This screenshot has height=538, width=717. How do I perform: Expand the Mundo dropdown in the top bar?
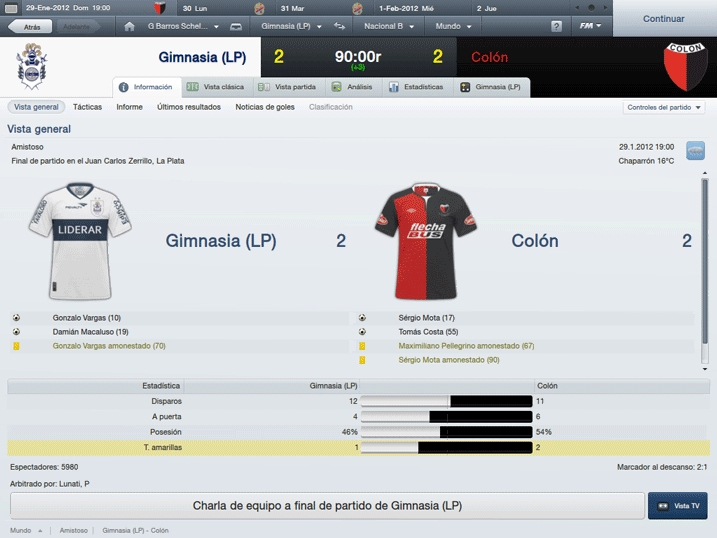click(453, 27)
